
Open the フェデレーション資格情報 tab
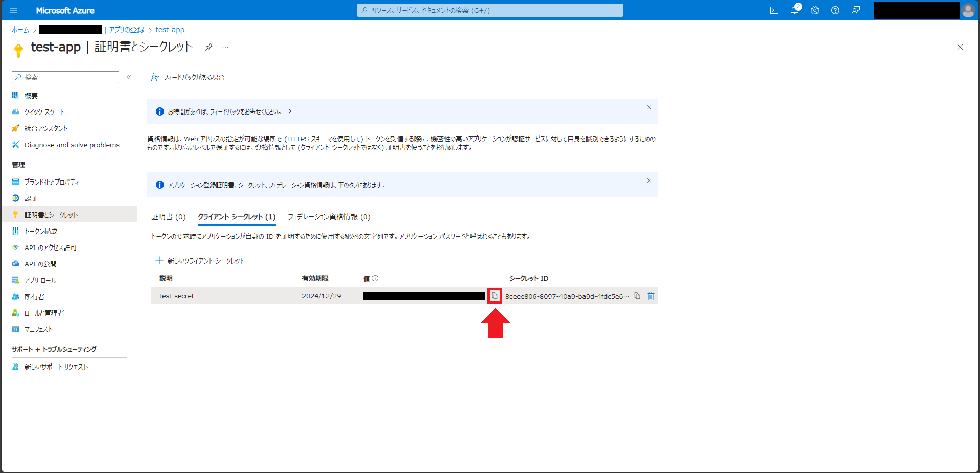tap(330, 217)
